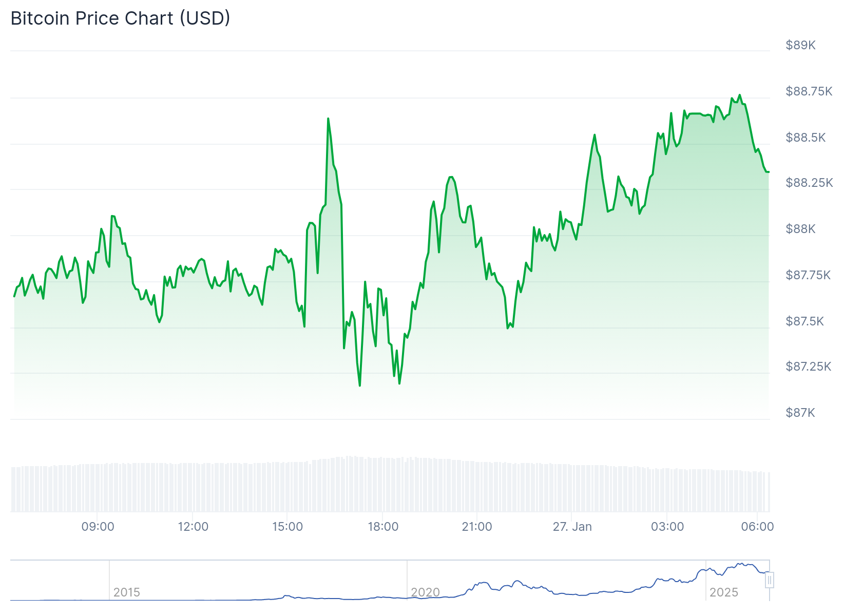Screen dimensions: 844x616
Task: Click the $89K price axis label
Action: point(800,45)
